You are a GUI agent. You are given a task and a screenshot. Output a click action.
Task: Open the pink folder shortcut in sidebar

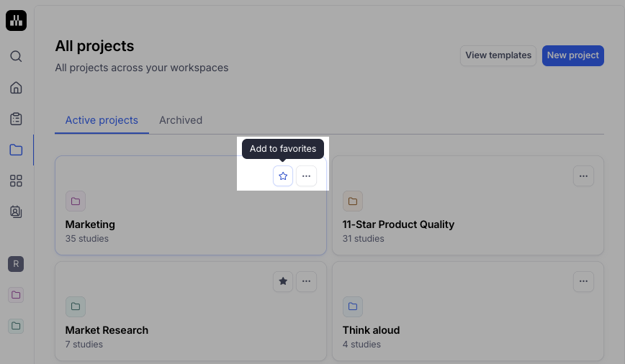[x=16, y=295]
